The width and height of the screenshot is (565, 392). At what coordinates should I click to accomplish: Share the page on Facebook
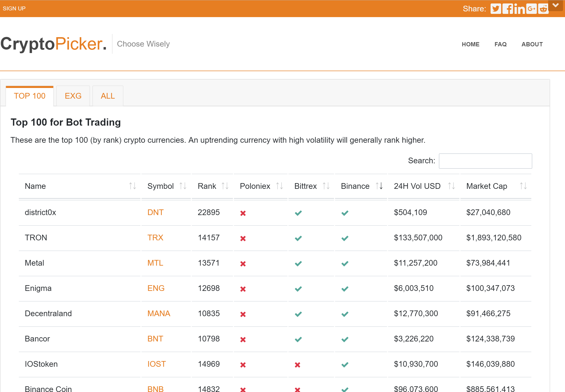point(508,9)
